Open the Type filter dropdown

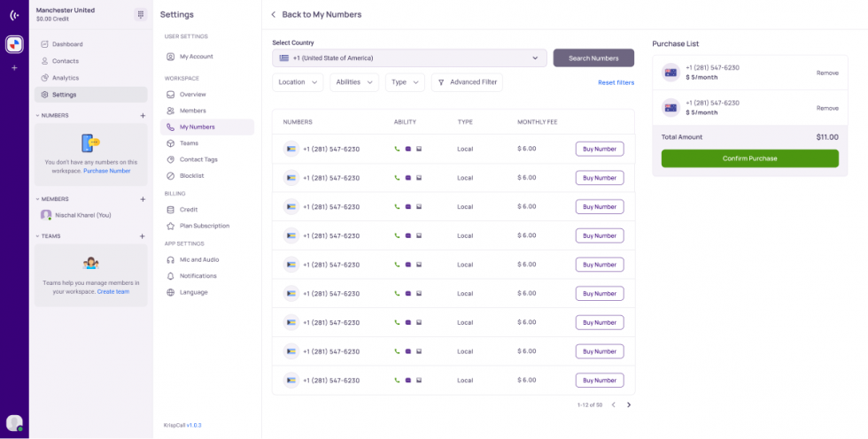point(405,82)
